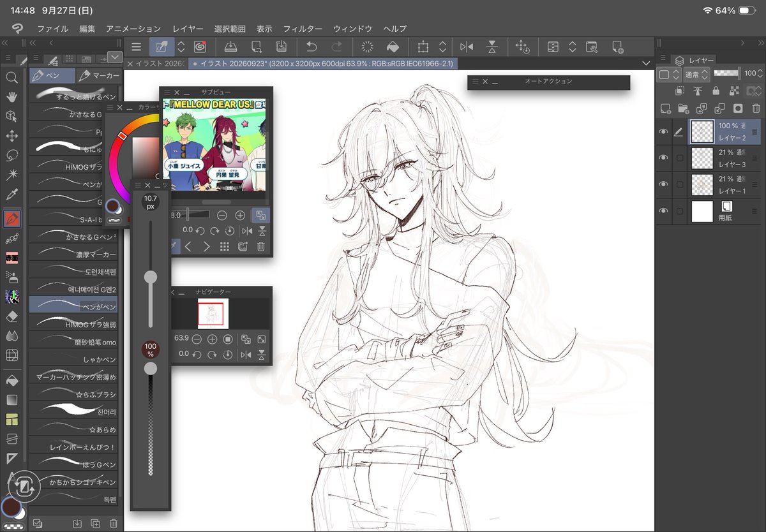
Task: Create a layer mask
Action: 738,108
